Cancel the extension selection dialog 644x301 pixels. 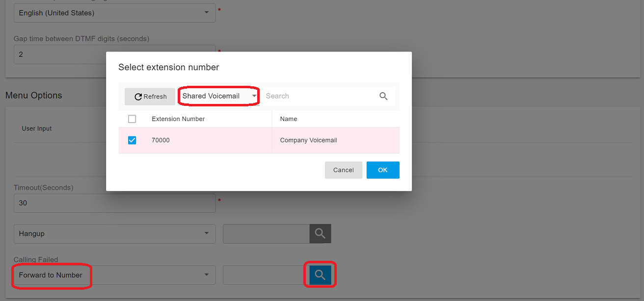coord(343,170)
